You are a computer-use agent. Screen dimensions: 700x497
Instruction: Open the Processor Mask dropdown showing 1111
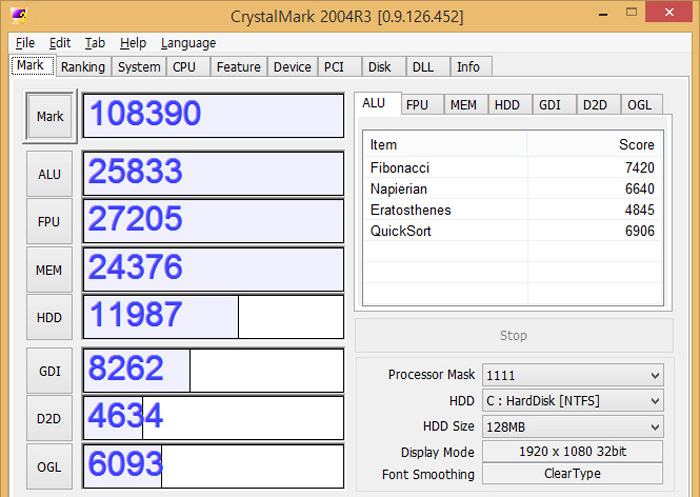[x=573, y=375]
